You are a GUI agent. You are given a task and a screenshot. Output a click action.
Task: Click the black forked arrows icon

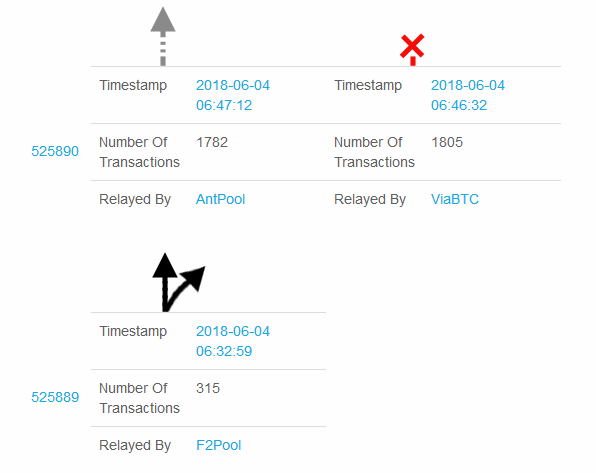[x=178, y=283]
